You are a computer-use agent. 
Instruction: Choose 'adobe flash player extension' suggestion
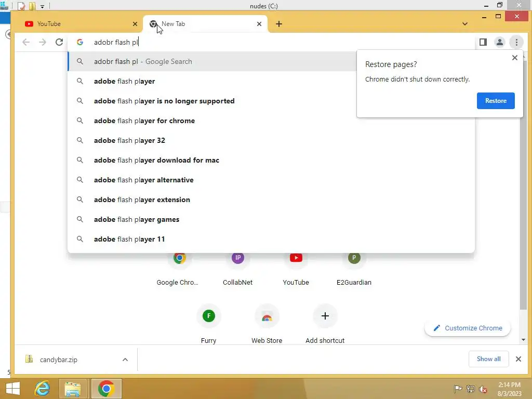271,199
